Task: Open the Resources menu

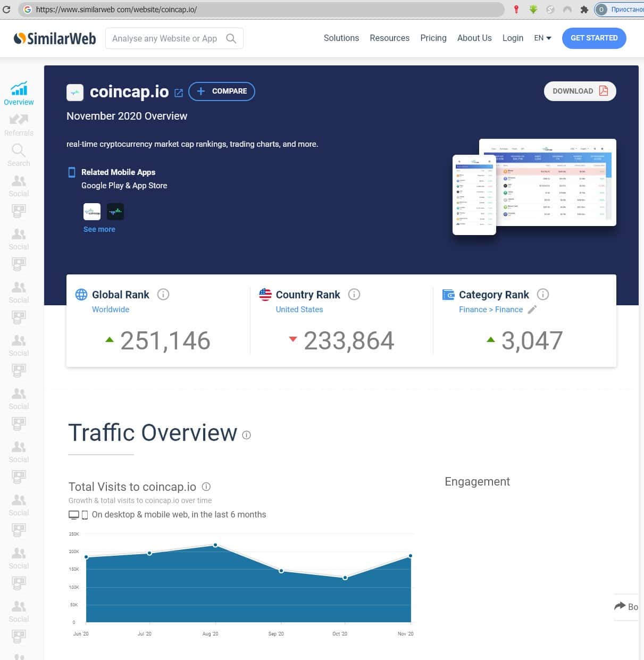Action: [x=390, y=38]
